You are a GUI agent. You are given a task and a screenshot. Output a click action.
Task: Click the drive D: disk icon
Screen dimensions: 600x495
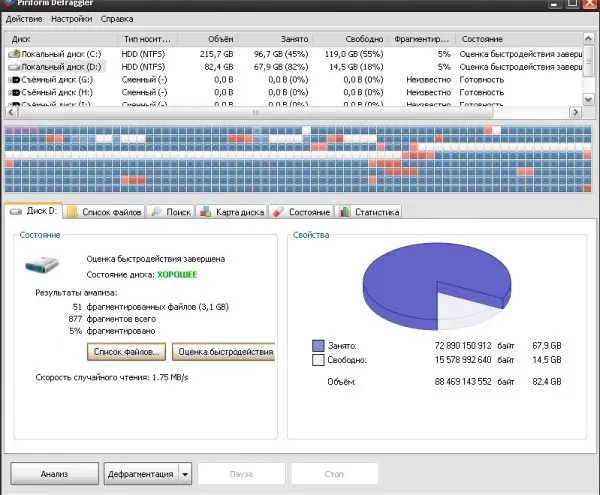point(14,67)
